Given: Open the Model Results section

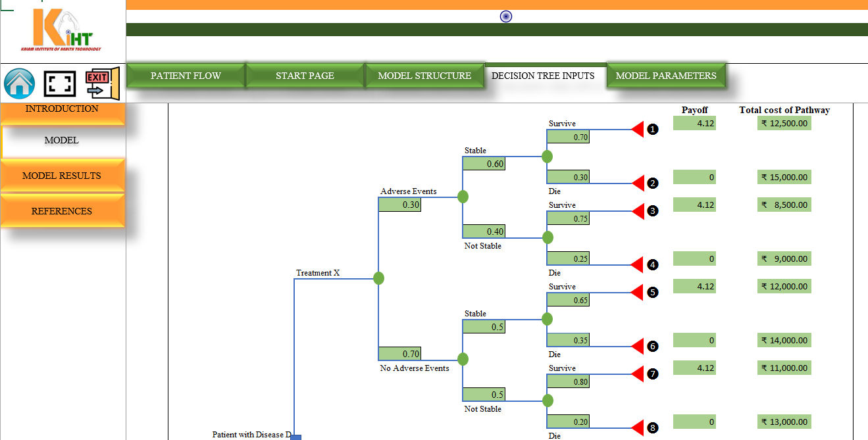Looking at the screenshot, I should click(x=62, y=176).
